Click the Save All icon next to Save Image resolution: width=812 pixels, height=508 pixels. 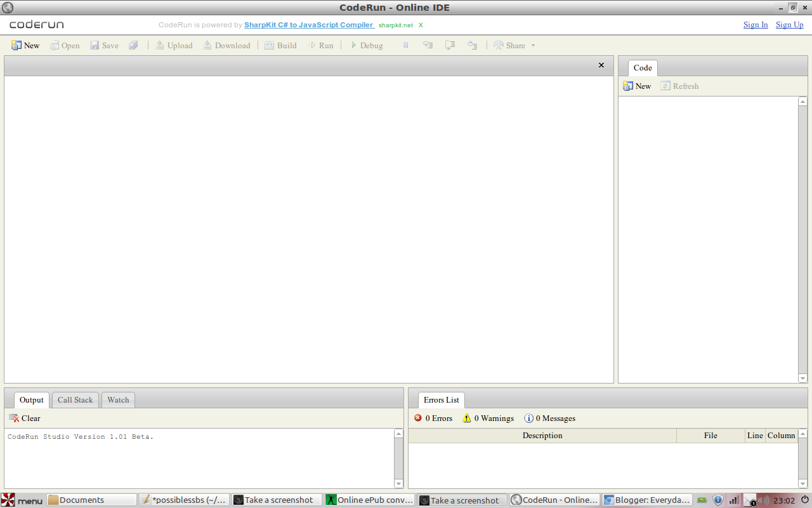tap(133, 45)
